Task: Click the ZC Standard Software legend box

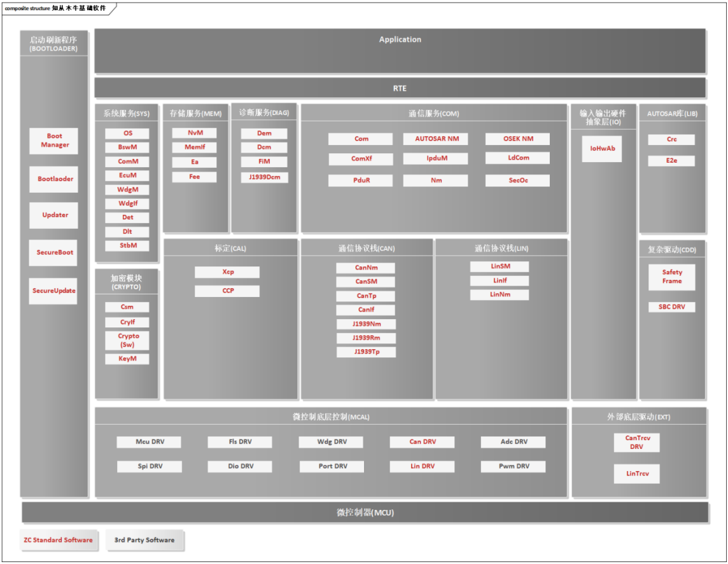Action: [x=58, y=540]
